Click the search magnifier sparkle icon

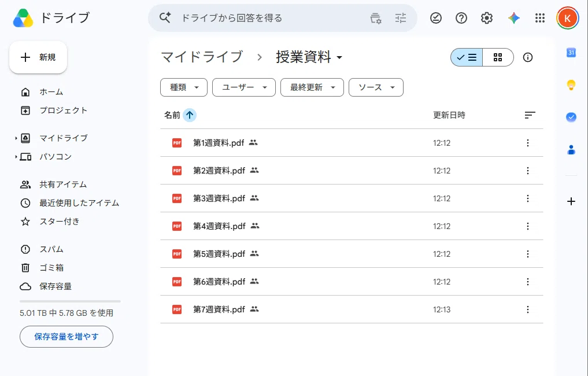[165, 17]
